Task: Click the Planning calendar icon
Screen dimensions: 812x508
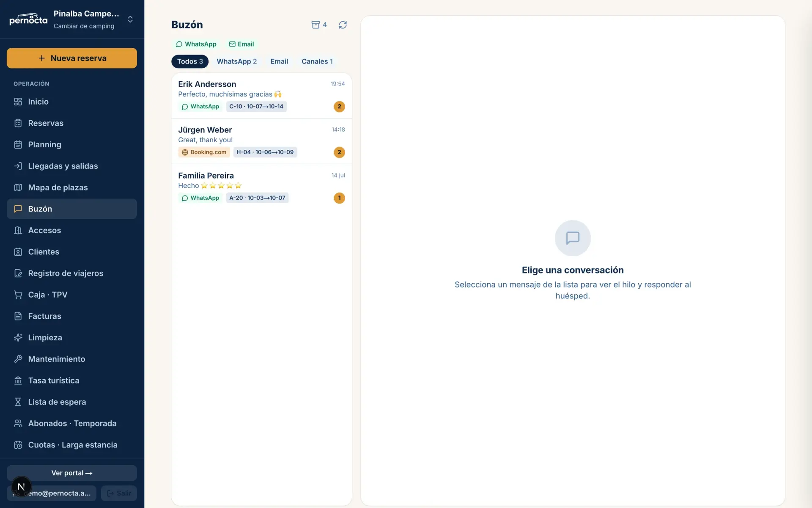Action: click(18, 145)
